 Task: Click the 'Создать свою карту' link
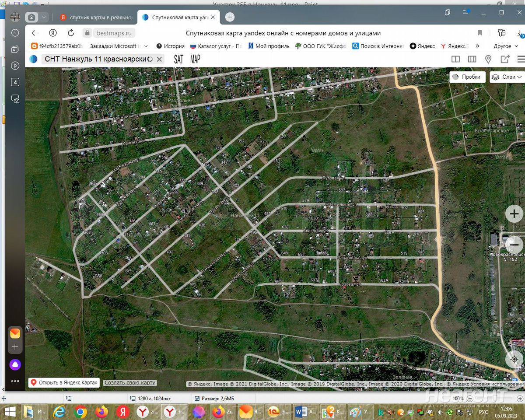130,382
